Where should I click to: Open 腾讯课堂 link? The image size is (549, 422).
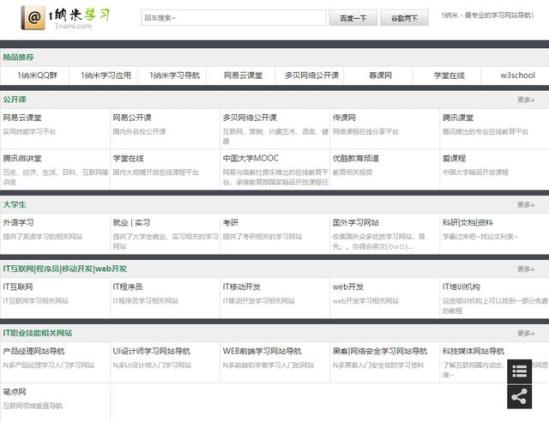point(458,118)
